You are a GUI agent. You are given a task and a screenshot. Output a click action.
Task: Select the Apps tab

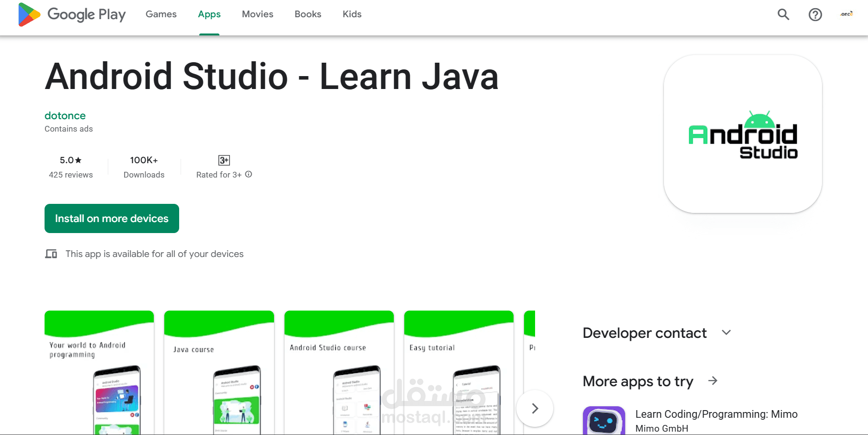point(209,14)
